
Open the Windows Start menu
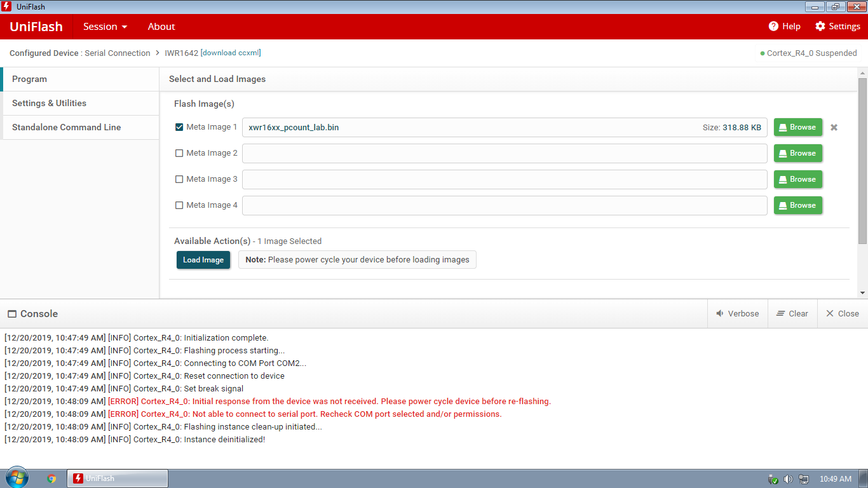click(17, 478)
